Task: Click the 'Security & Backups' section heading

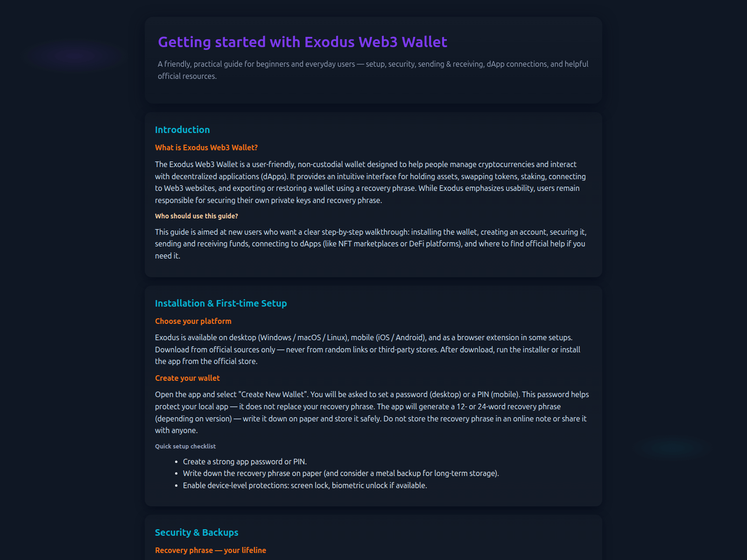Action: tap(197, 532)
